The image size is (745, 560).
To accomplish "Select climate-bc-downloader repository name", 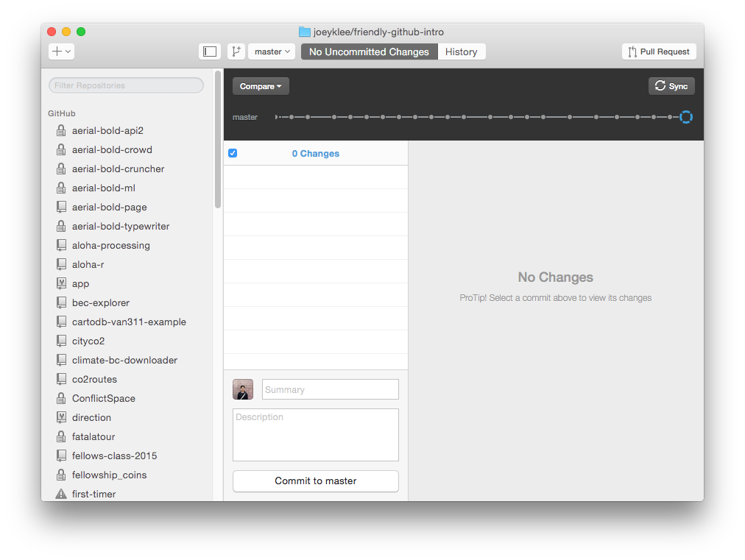I will 124,360.
